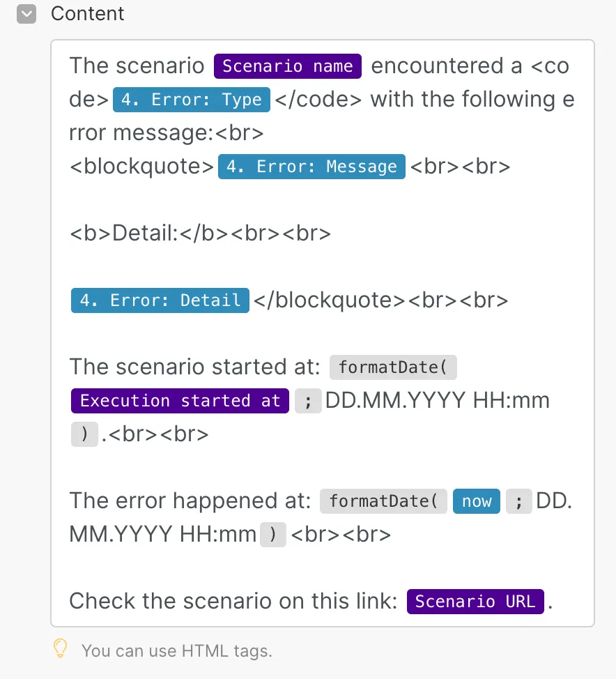Click closing parenthesis before .<br><br>
This screenshot has width=616, height=679.
point(84,434)
